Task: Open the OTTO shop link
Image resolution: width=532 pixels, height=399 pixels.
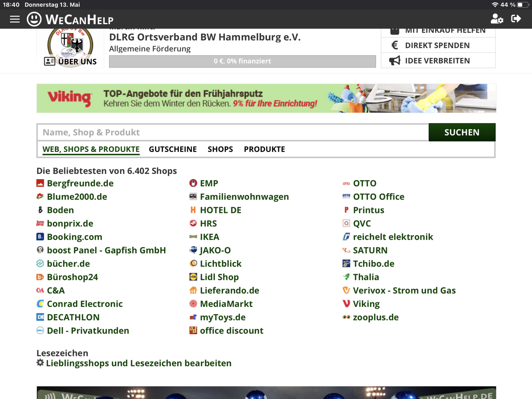Action: click(x=365, y=183)
